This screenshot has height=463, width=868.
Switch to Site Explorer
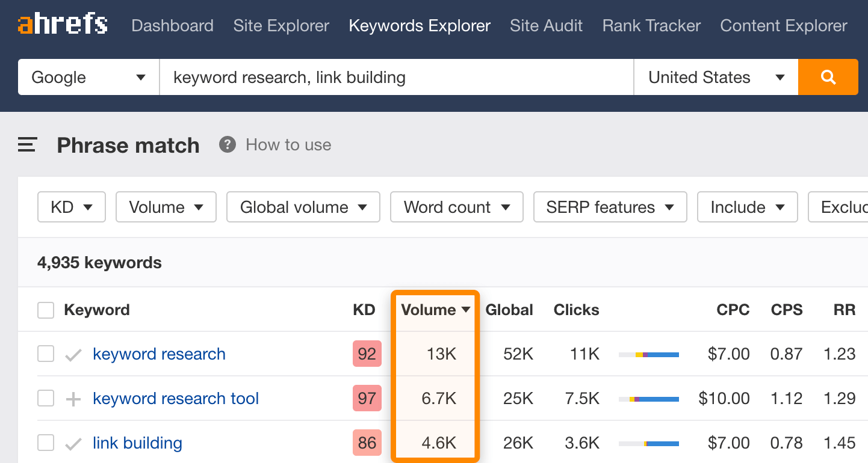coord(281,25)
